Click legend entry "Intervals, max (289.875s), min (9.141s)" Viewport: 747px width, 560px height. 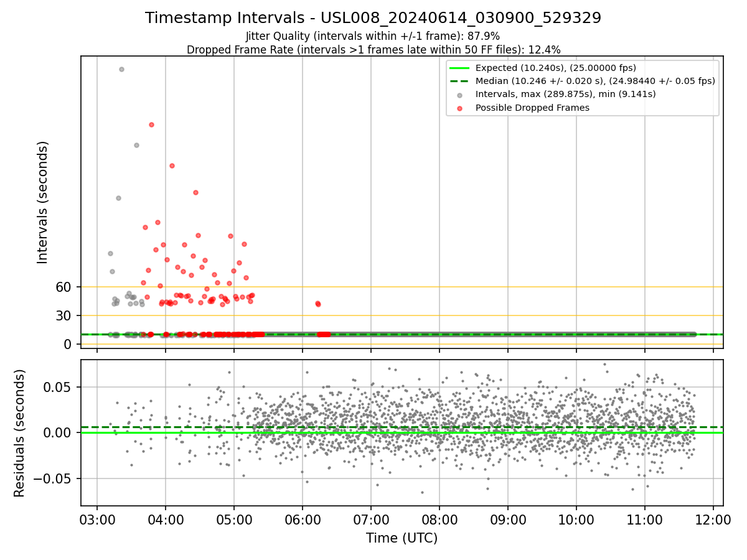(x=565, y=95)
